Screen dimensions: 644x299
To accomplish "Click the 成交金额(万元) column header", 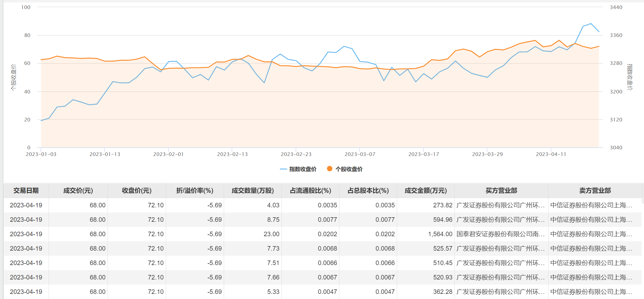I will (x=426, y=191).
